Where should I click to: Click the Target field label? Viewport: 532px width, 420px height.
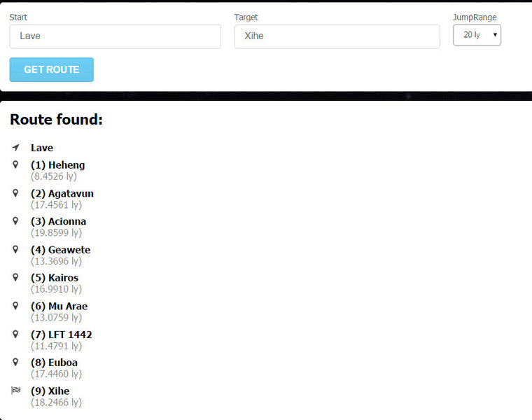click(246, 17)
